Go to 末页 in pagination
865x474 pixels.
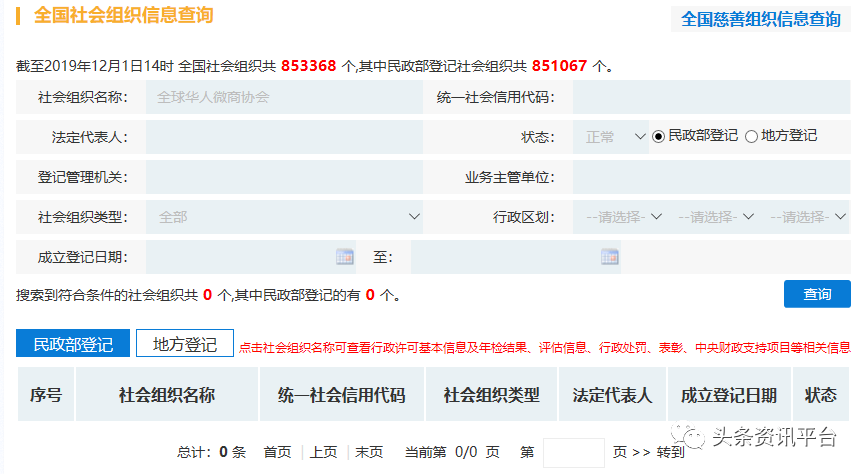(369, 452)
